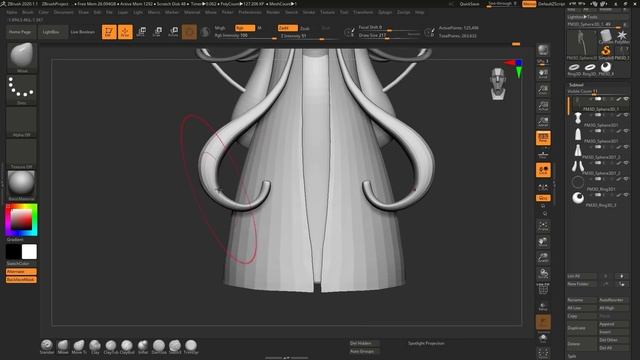Screen dimensions: 640x360
Task: Toggle the Zsub button
Action: [x=305, y=28]
